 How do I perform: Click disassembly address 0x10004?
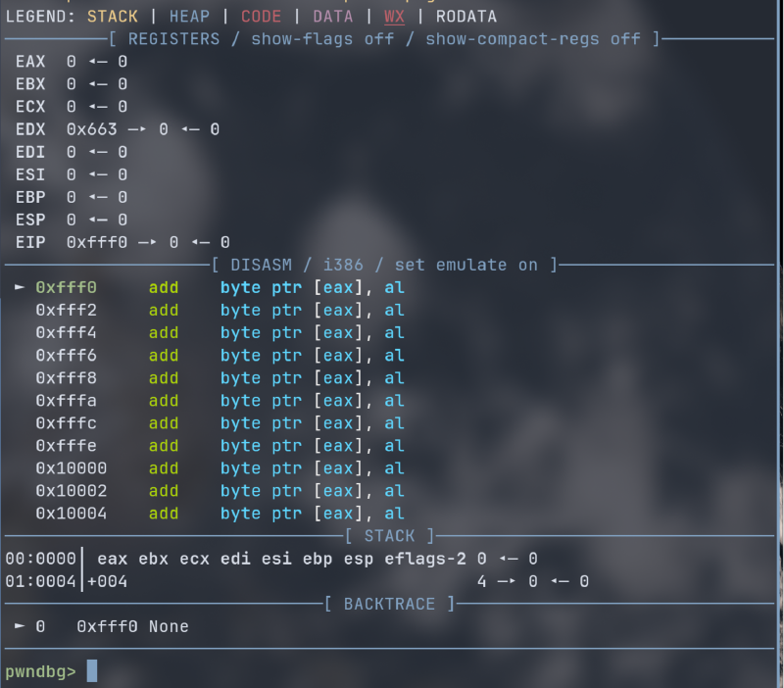click(x=71, y=514)
